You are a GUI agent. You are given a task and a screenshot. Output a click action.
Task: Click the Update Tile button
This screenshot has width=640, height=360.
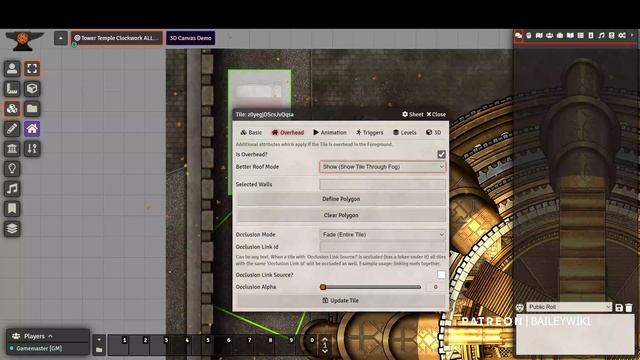pos(341,300)
